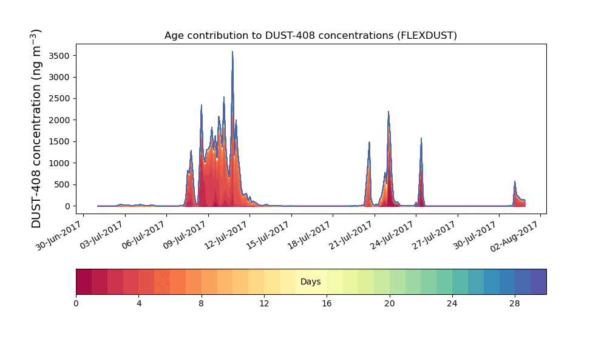607x364 pixels.
Task: Click the x-axis date 30-Jun-2017
Action: (x=59, y=235)
